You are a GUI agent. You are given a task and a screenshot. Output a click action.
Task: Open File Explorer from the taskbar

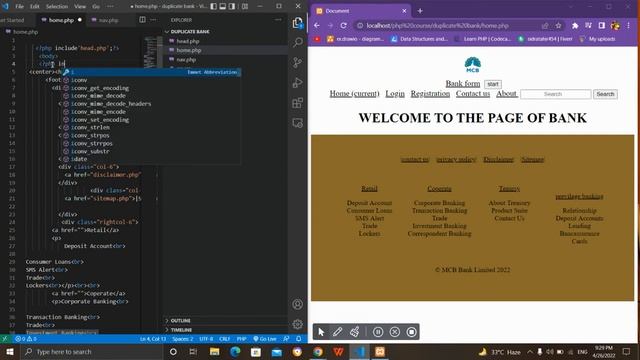pyautogui.click(x=215, y=351)
